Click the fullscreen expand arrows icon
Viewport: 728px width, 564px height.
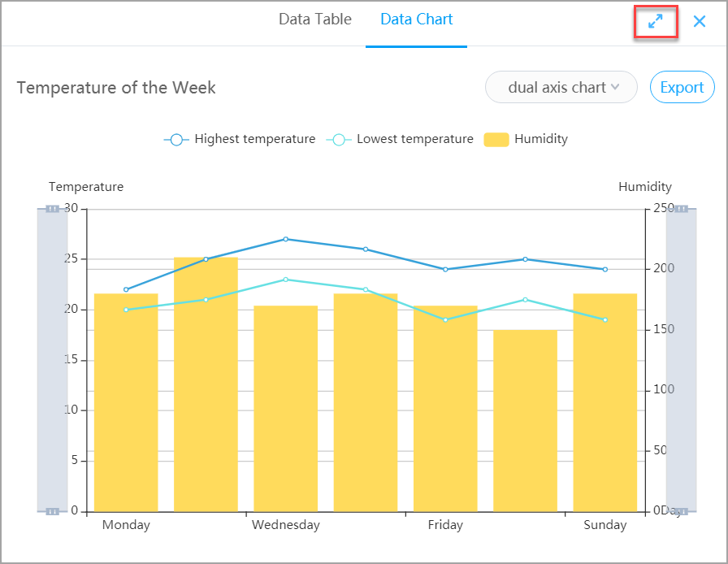click(x=656, y=22)
